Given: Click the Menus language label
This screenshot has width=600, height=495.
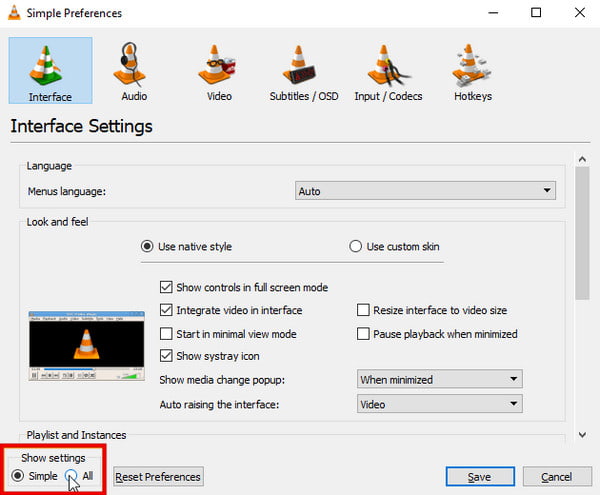Looking at the screenshot, I should pyautogui.click(x=67, y=191).
